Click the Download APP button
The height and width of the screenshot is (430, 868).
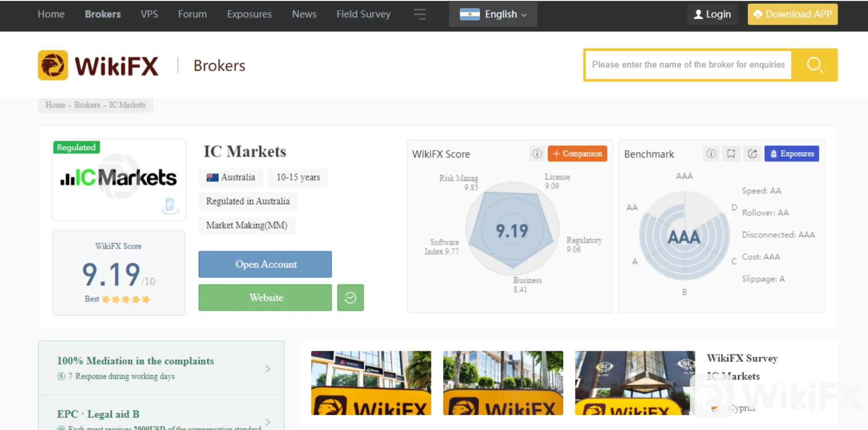tap(792, 14)
